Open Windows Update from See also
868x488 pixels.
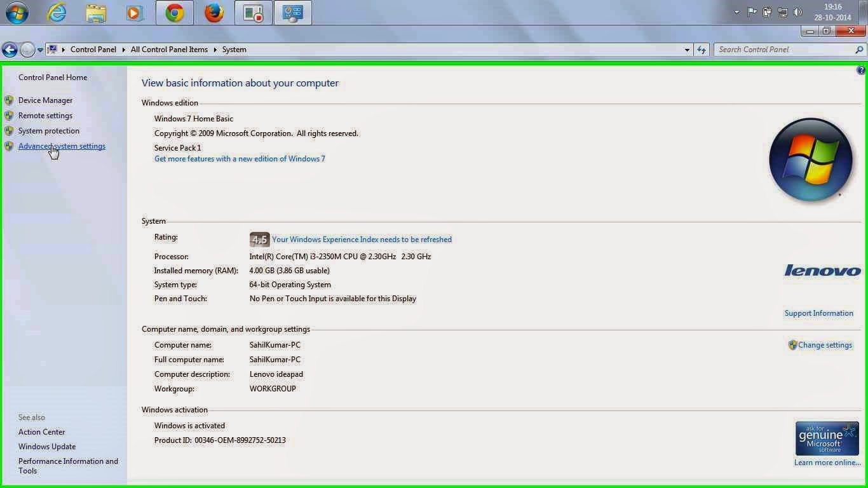point(46,446)
